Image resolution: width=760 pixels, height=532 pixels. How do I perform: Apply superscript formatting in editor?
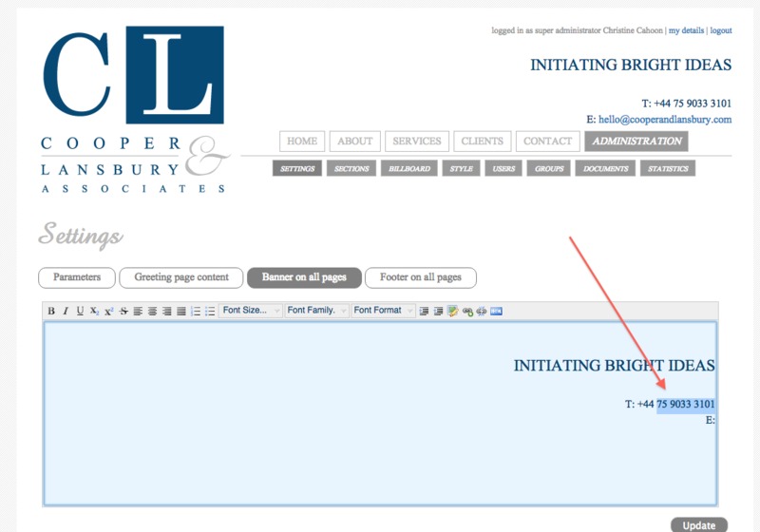(x=109, y=311)
